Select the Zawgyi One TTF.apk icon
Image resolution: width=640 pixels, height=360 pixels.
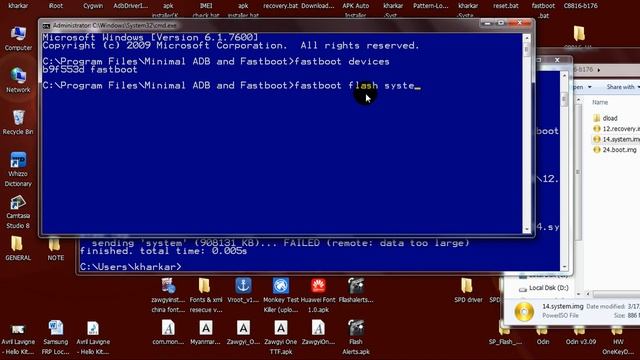(281, 337)
